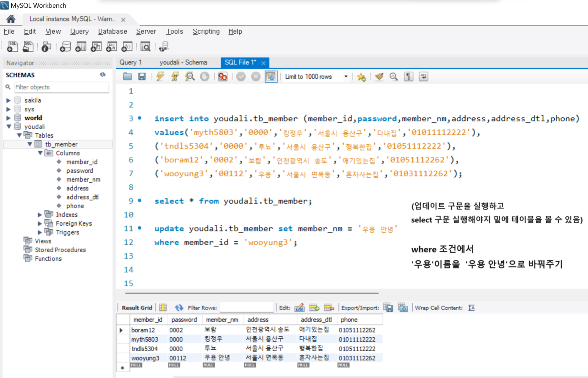Image resolution: width=588 pixels, height=378 pixels.
Task: Collapse the Tables node
Action: pos(19,136)
